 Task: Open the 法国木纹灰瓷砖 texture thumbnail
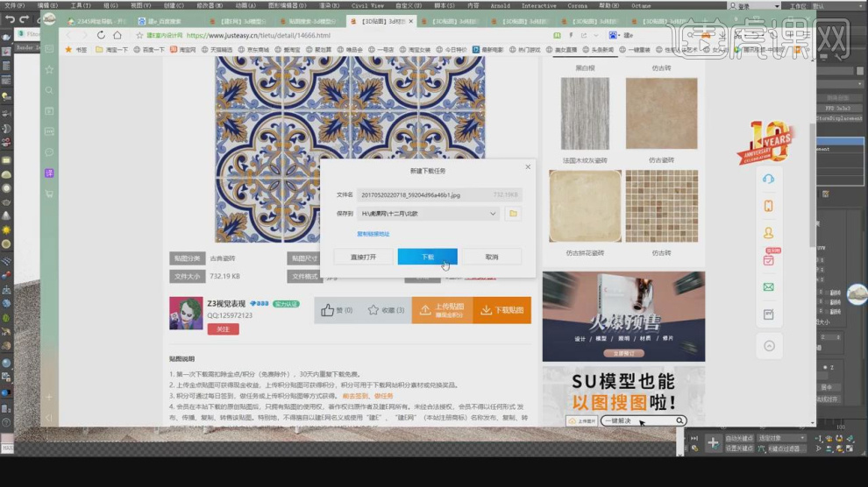pos(585,114)
